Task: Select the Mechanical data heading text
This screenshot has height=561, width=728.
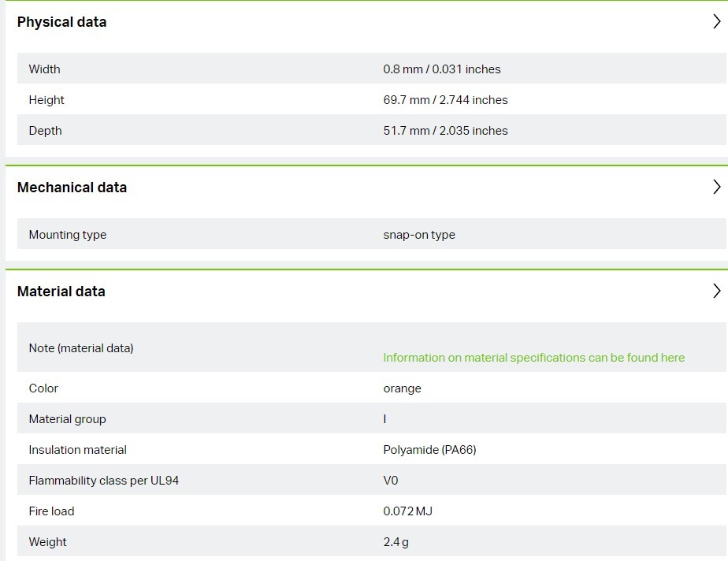Action: 72,188
